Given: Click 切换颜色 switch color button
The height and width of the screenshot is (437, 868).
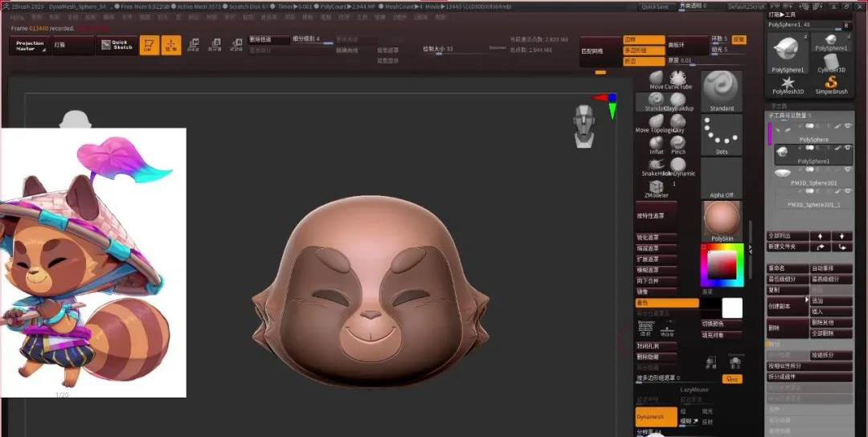Looking at the screenshot, I should point(721,325).
